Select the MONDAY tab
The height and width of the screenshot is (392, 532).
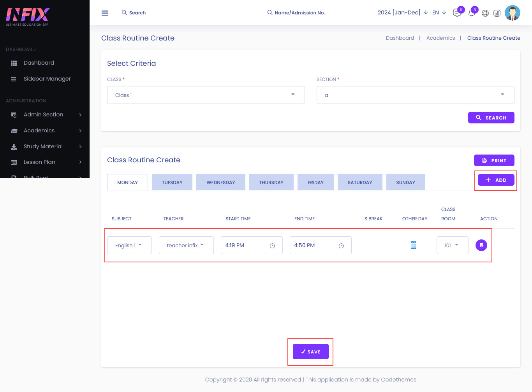pyautogui.click(x=127, y=182)
